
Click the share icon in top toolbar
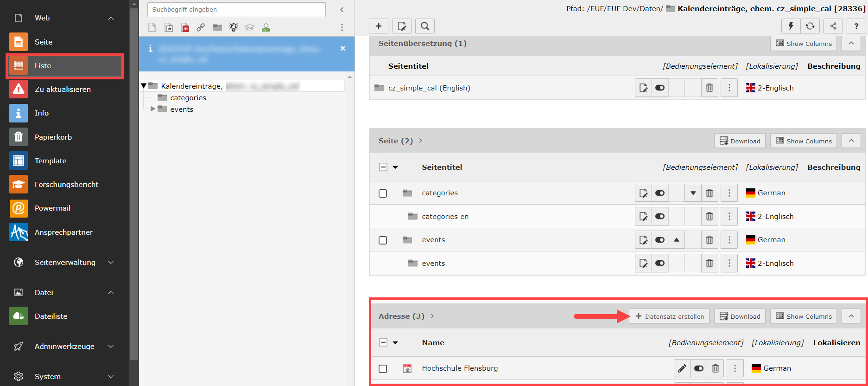tap(833, 26)
